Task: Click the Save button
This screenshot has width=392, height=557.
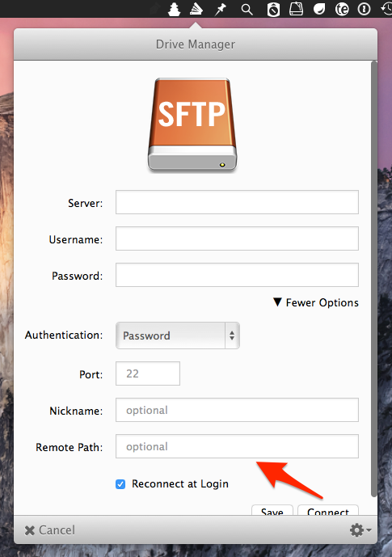Action: coord(272,510)
